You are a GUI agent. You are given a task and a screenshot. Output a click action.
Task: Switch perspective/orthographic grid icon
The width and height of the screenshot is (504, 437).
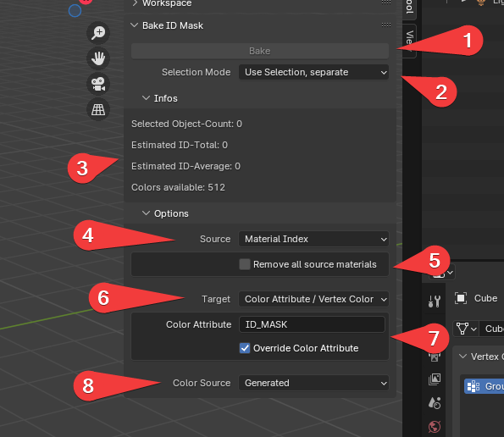point(98,109)
